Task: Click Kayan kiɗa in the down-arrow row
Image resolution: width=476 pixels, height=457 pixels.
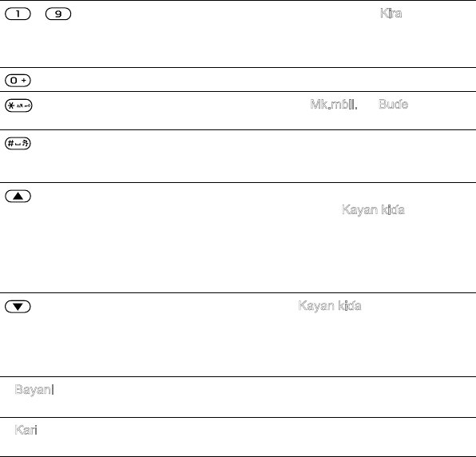Action: [x=330, y=306]
